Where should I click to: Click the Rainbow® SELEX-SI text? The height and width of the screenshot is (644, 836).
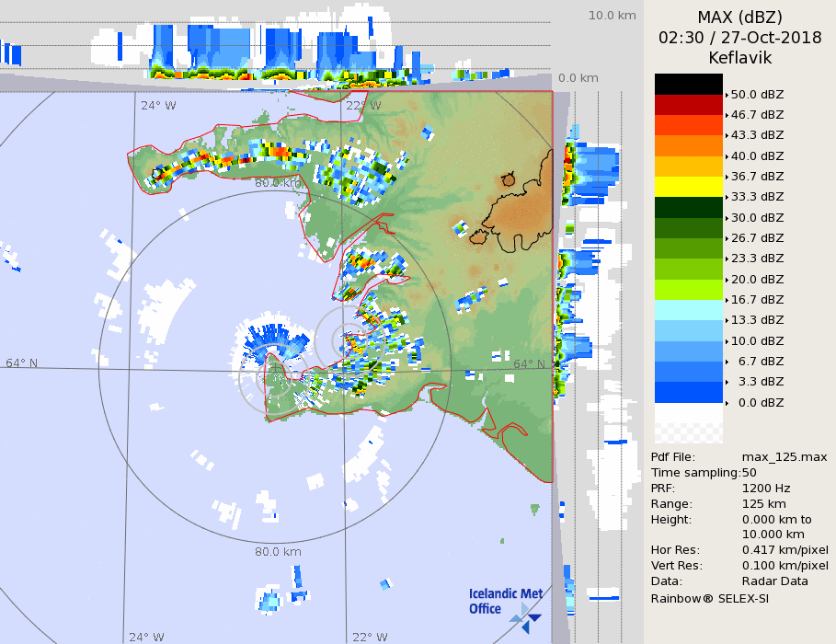709,598
